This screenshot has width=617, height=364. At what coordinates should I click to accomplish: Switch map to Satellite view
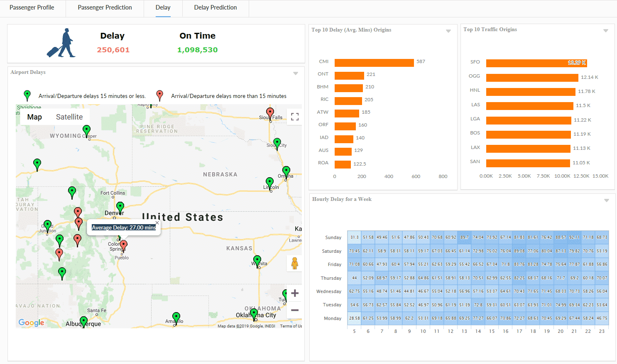(x=69, y=117)
